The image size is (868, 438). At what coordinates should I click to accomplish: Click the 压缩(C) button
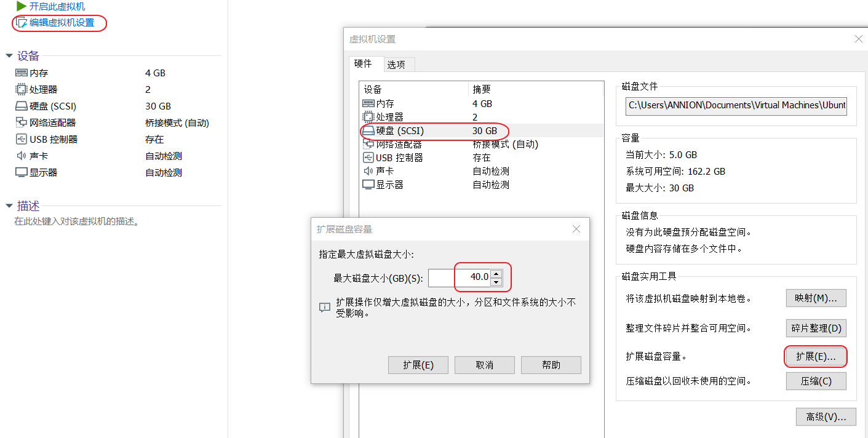tap(816, 381)
